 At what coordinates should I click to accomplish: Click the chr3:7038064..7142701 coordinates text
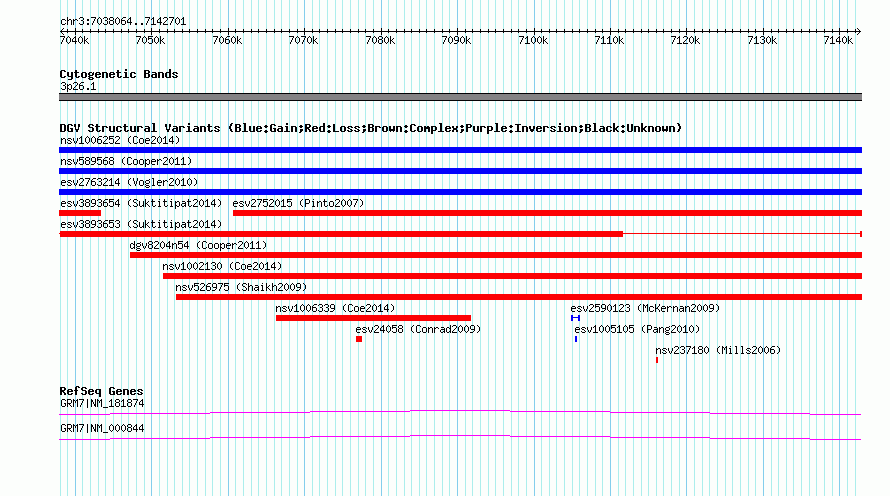(123, 22)
